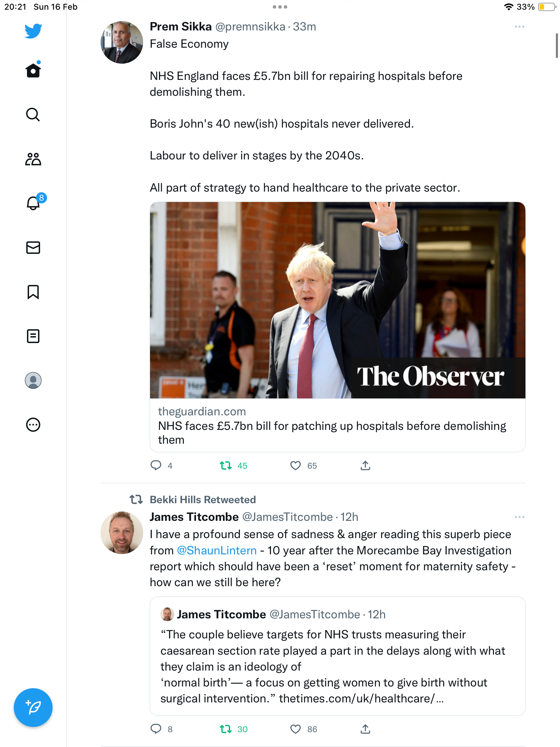This screenshot has width=560, height=747.
Task: Open Messages envelope icon
Action: 33,248
